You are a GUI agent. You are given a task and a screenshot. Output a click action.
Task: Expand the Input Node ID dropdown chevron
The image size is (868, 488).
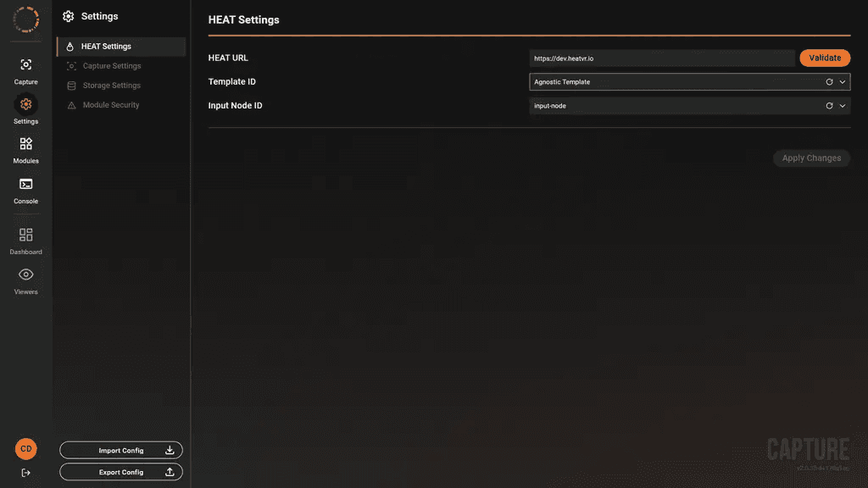[x=843, y=106]
